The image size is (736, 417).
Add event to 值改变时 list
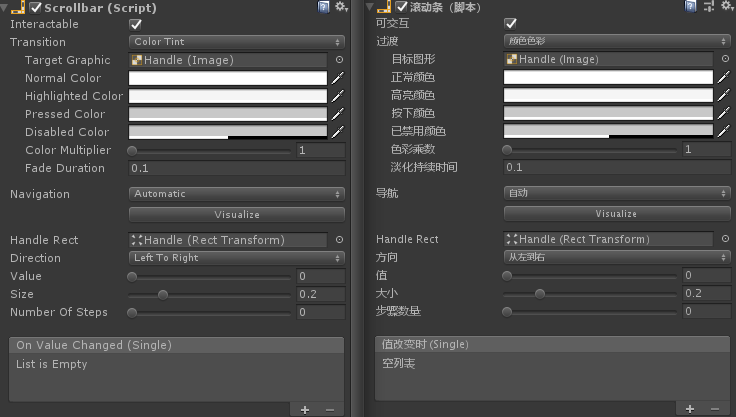pyautogui.click(x=690, y=409)
